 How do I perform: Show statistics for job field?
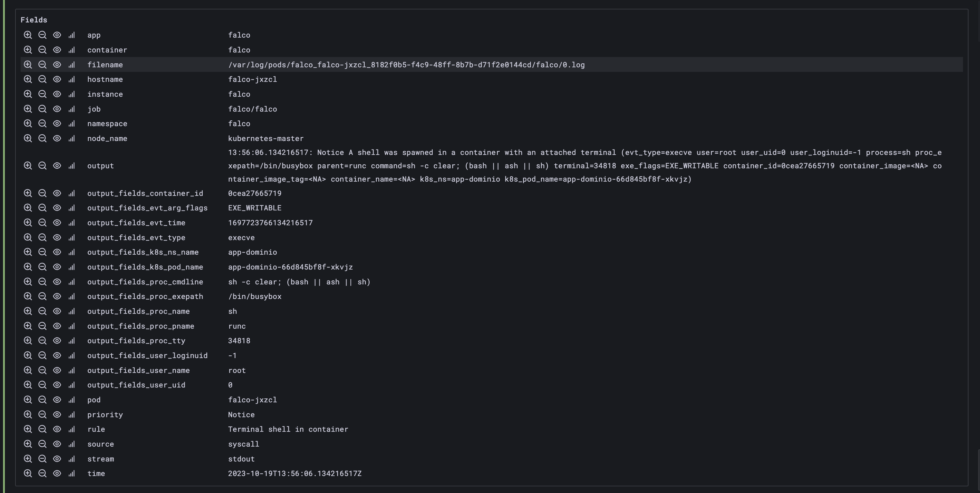(x=72, y=109)
